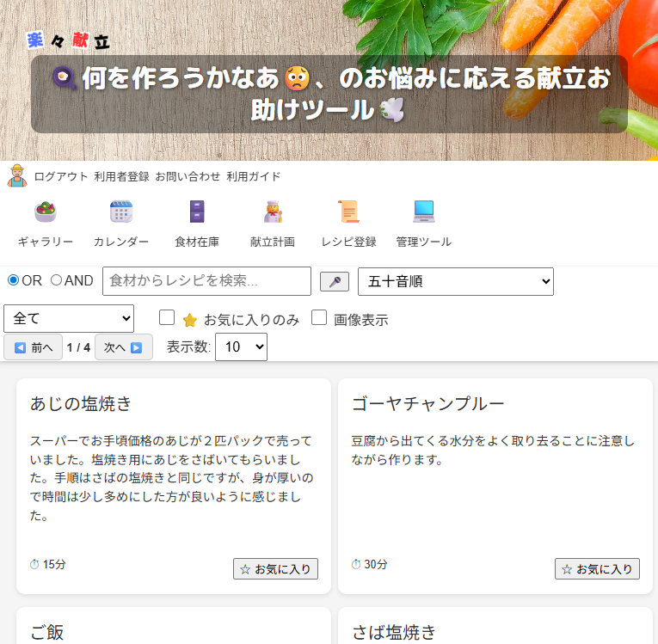Viewport: 658px width, 644px height.
Task: Open the 食材在庫 cabinet icon
Action: pyautogui.click(x=197, y=212)
